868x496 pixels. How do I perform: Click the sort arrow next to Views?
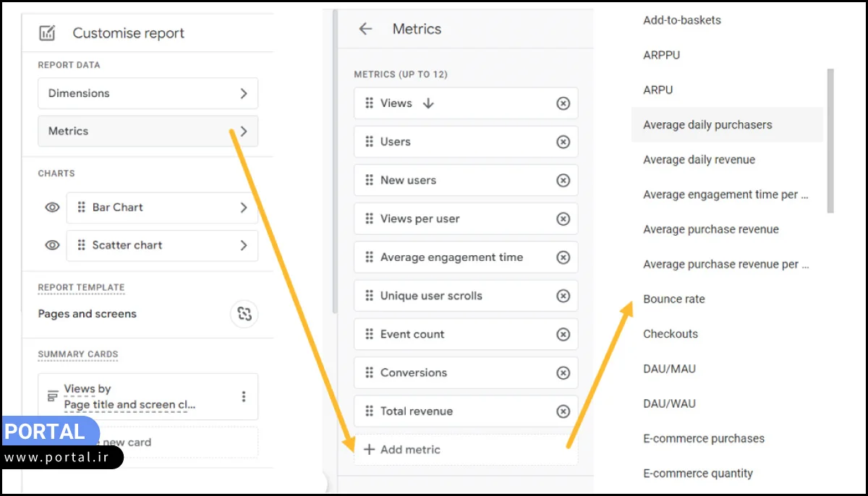click(x=428, y=103)
